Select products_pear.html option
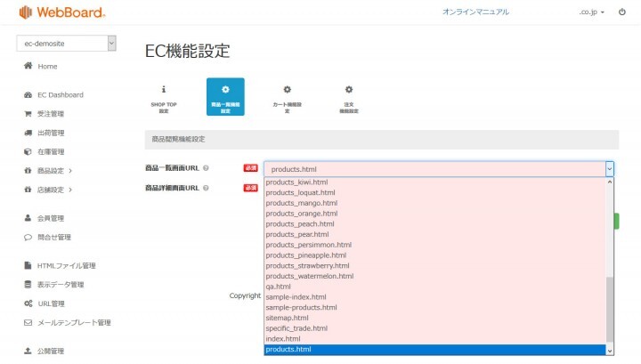Image resolution: width=641 pixels, height=364 pixels. (434, 234)
